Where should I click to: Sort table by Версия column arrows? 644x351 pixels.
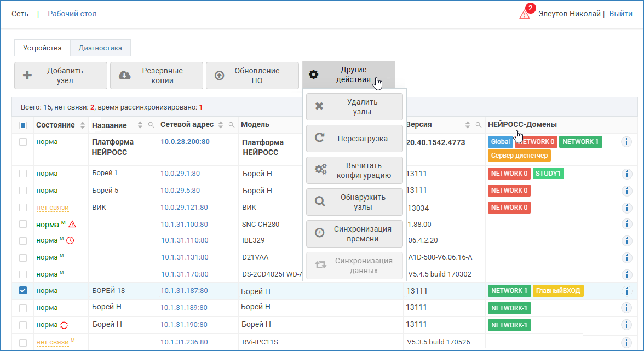[468, 125]
